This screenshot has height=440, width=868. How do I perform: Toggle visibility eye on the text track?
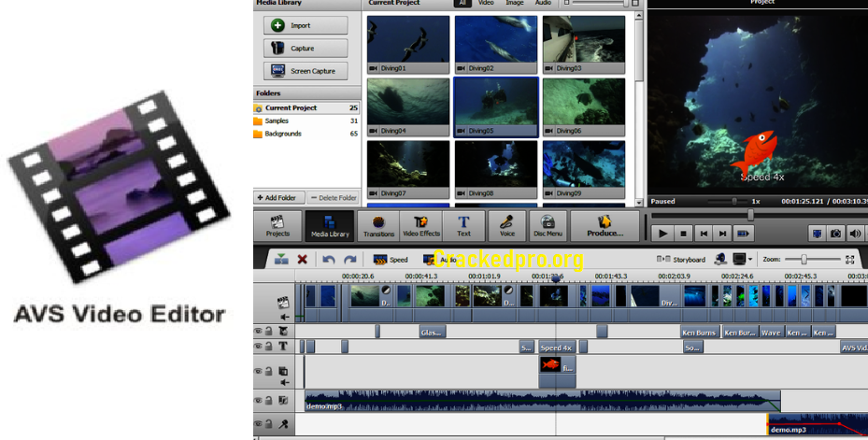(x=258, y=346)
